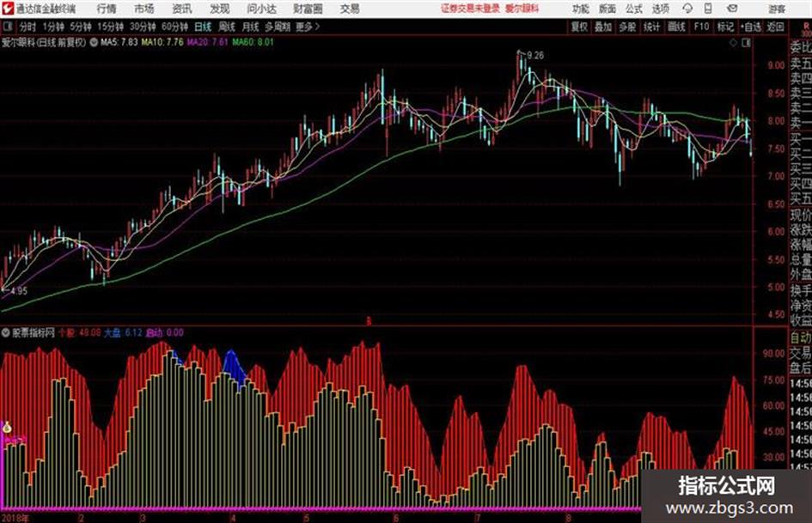The image size is (812, 523).
Task: Click the 9.26 high price label
Action: [535, 56]
